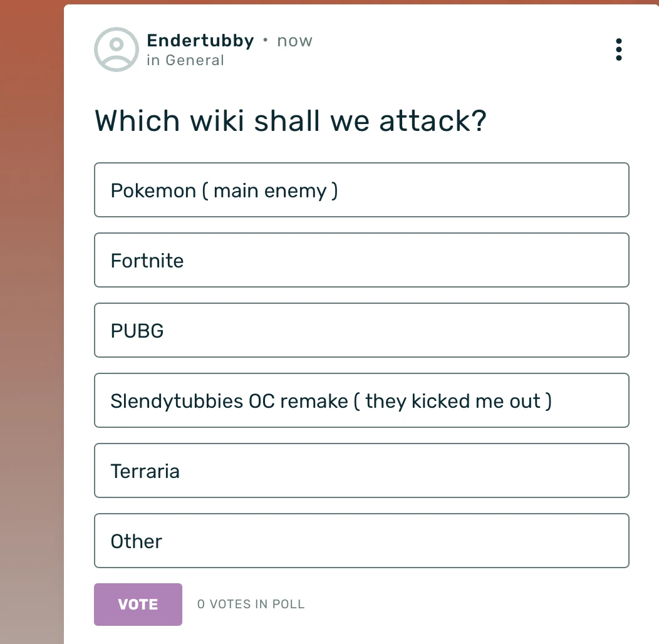Select the Slendytubbies OC remake option
This screenshot has height=644, width=659.
pyautogui.click(x=361, y=400)
